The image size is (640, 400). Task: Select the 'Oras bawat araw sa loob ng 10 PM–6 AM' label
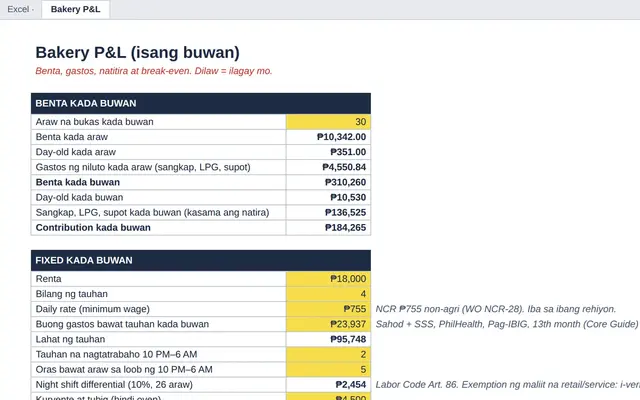coord(124,370)
